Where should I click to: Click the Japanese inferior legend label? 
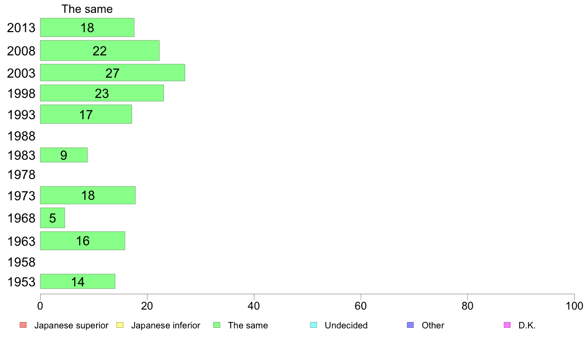tap(165, 325)
